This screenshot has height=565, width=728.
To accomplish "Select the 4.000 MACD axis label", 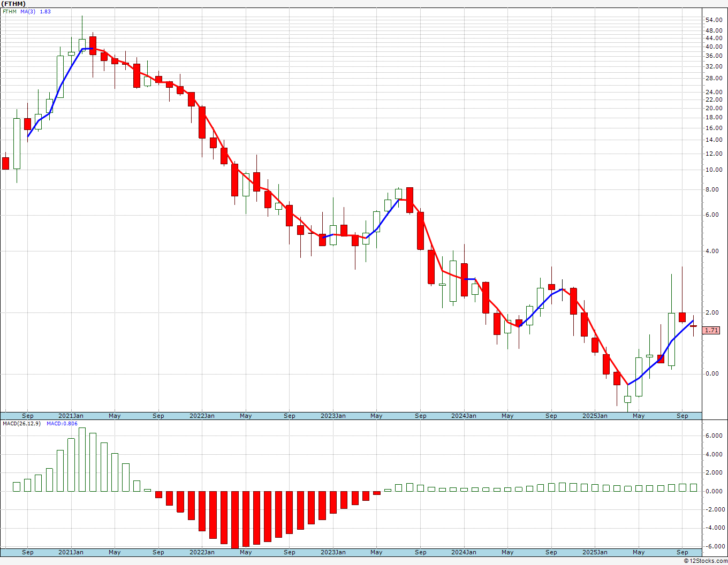I will tap(715, 454).
